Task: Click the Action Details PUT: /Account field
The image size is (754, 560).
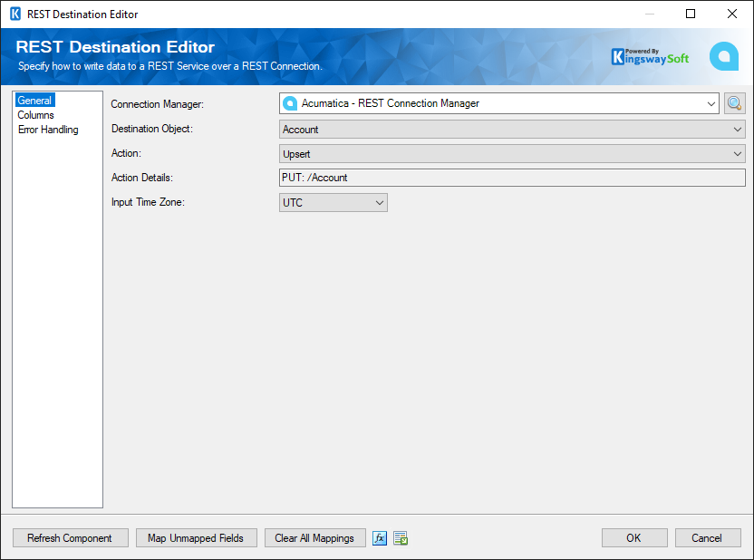Action: click(512, 178)
